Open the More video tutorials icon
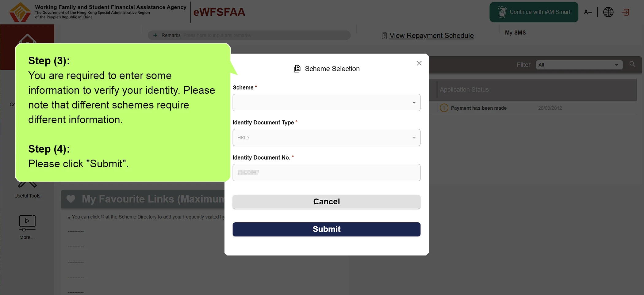The height and width of the screenshot is (295, 644). [27, 223]
